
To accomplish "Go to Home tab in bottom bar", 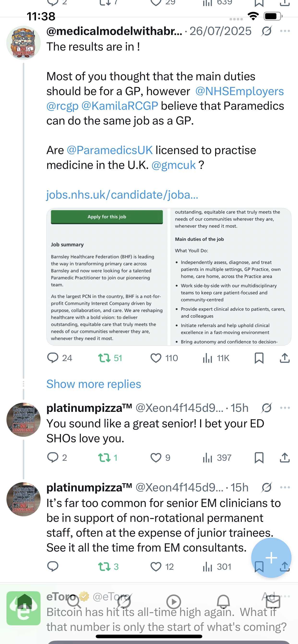I will click(x=24, y=602).
